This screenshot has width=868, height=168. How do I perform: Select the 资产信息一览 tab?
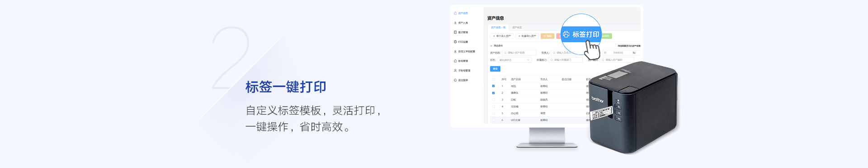[498, 28]
